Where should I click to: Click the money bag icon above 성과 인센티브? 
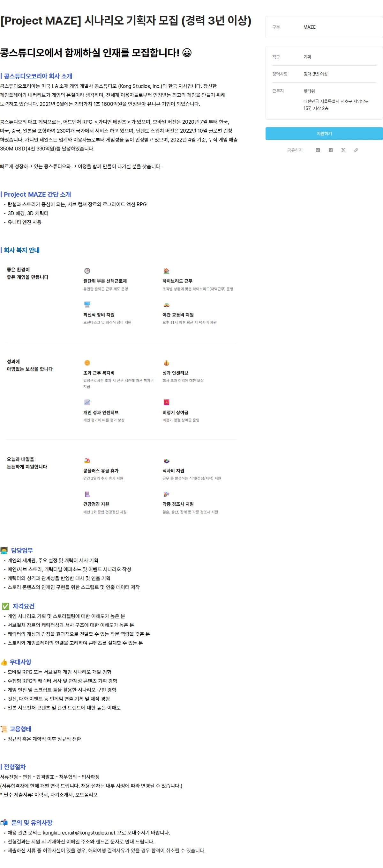[166, 363]
